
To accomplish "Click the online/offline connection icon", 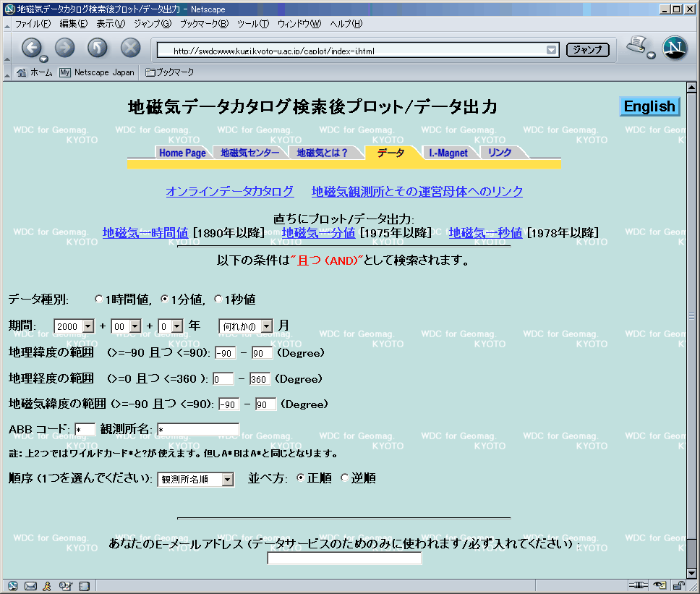I will pyautogui.click(x=639, y=585).
